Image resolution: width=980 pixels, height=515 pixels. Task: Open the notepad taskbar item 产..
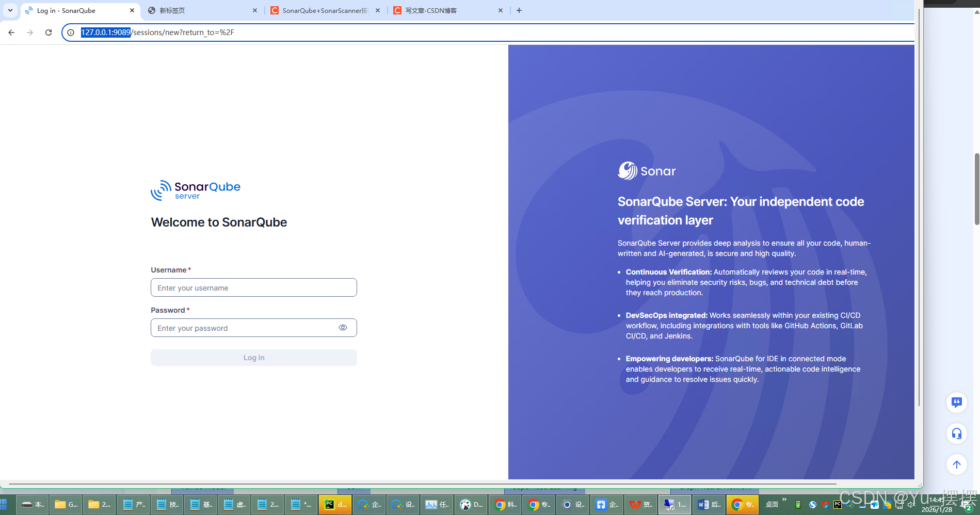pyautogui.click(x=133, y=504)
